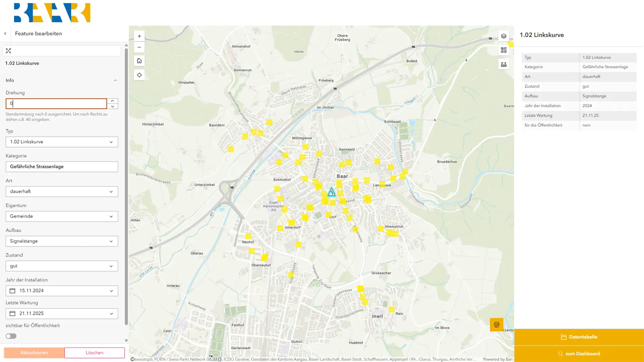Click the Löschen button

[x=94, y=353]
